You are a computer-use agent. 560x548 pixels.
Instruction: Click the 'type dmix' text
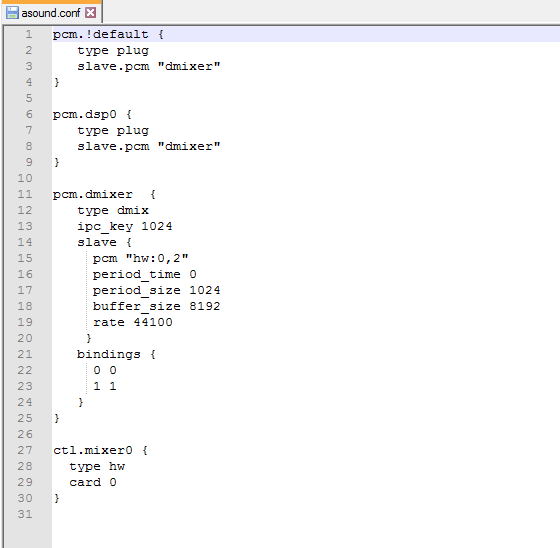[x=113, y=210]
